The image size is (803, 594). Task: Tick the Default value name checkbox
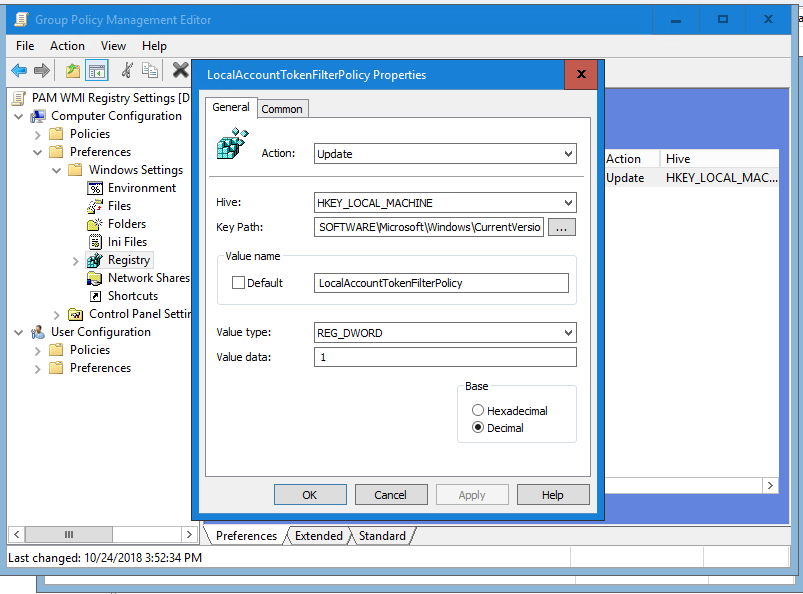click(x=238, y=283)
